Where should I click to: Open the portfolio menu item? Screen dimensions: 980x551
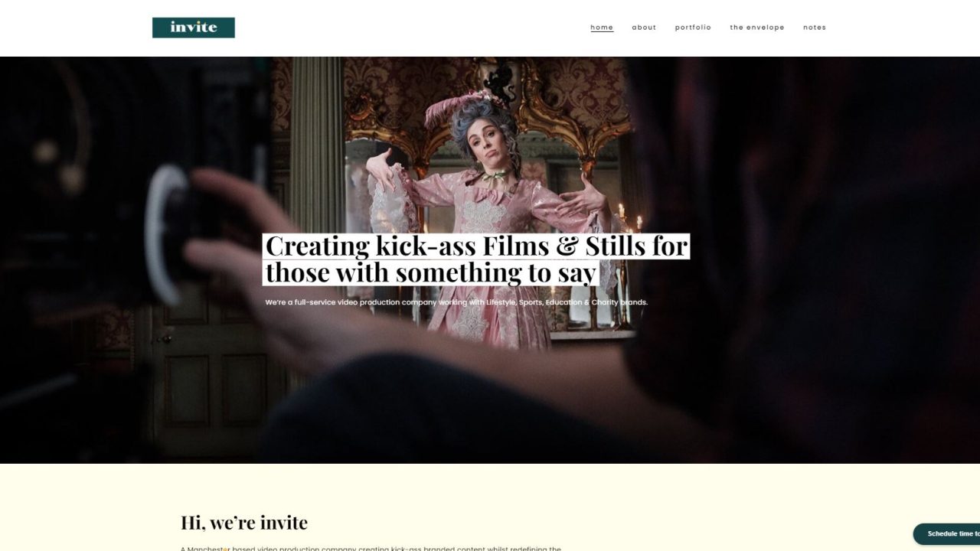693,28
